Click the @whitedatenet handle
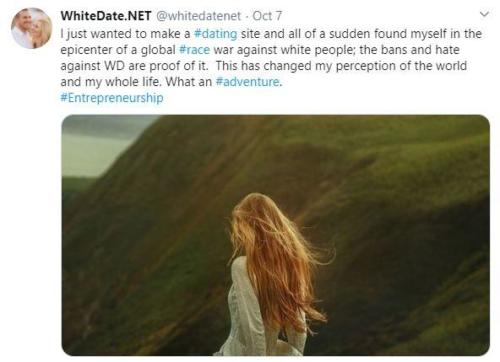This screenshot has height=362, width=500. [198, 16]
